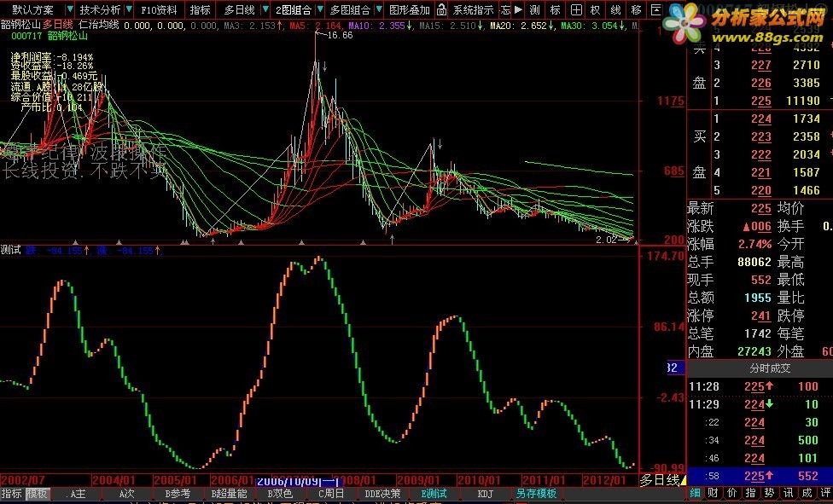
Task: Open the 财 finance panel icon
Action: (x=714, y=493)
